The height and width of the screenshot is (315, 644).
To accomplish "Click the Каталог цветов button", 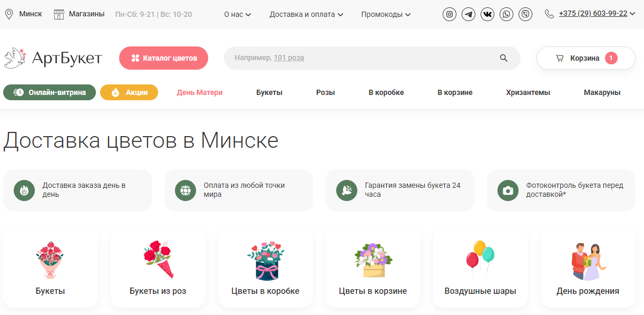I will click(x=163, y=58).
